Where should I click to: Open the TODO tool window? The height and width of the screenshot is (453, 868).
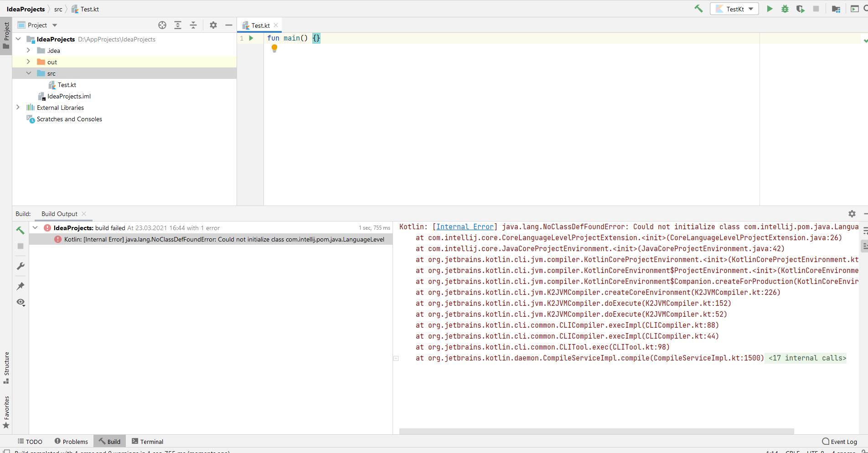coord(30,442)
